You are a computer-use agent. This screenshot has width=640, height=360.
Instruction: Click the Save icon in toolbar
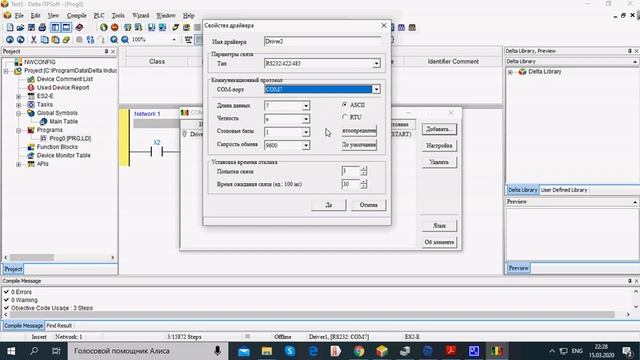coord(31,27)
